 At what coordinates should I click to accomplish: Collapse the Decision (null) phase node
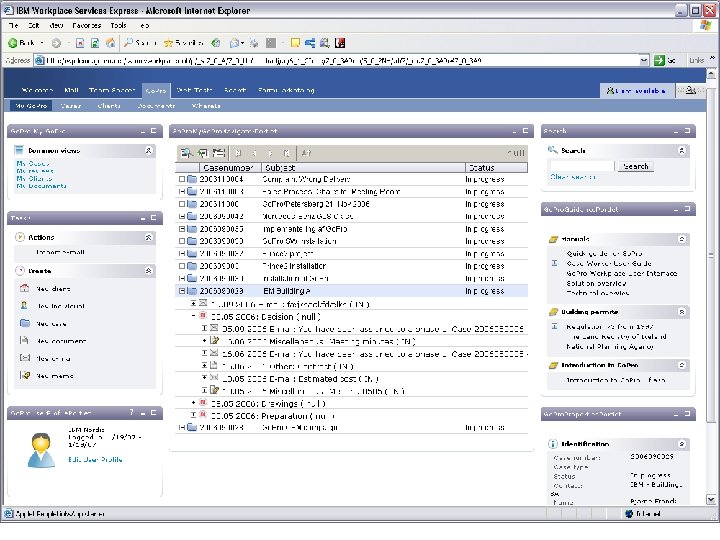[194, 314]
